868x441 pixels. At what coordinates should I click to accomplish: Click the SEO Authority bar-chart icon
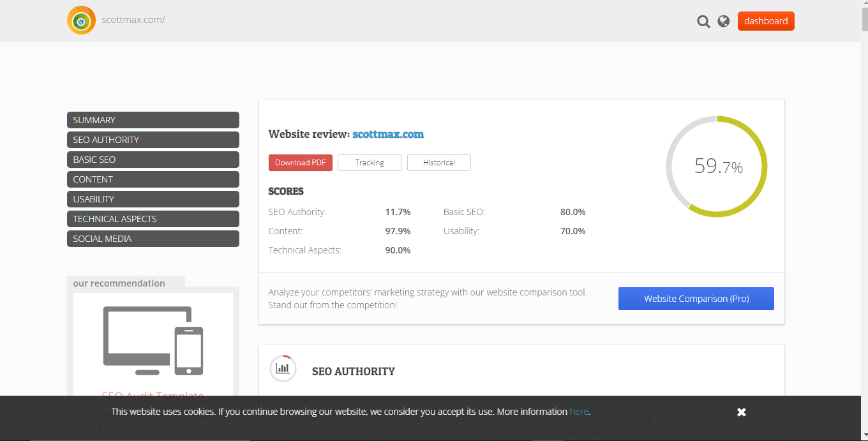coord(283,368)
